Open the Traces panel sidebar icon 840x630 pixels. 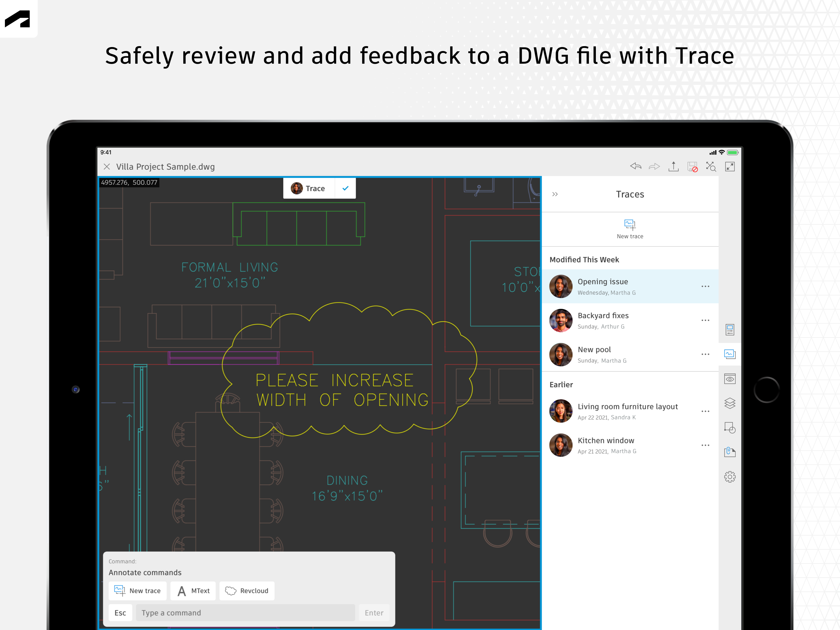click(x=730, y=354)
